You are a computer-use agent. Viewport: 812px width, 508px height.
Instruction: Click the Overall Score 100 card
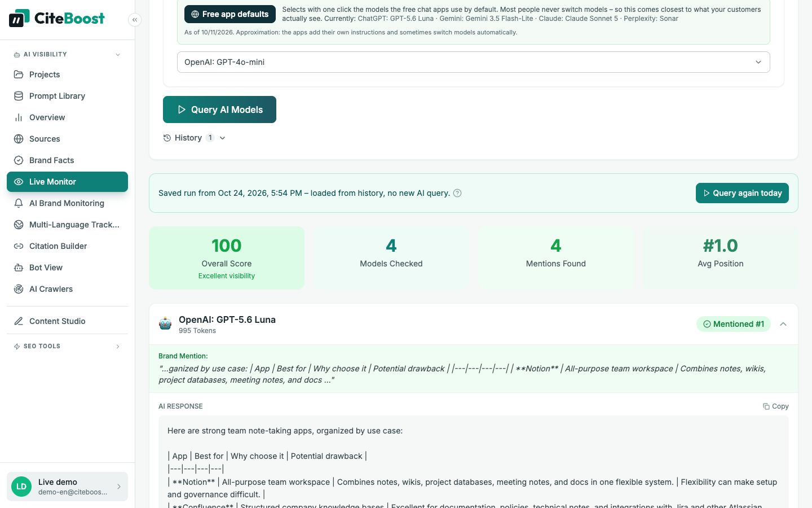click(x=227, y=258)
